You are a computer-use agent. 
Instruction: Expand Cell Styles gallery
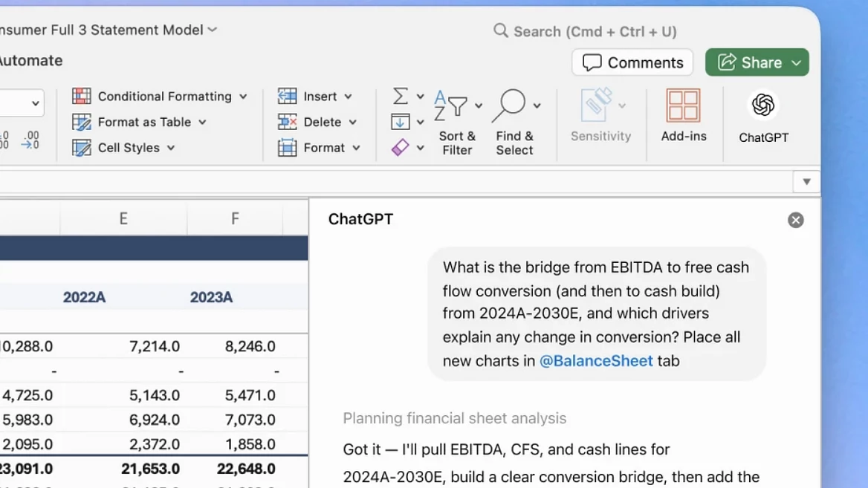[x=171, y=148]
